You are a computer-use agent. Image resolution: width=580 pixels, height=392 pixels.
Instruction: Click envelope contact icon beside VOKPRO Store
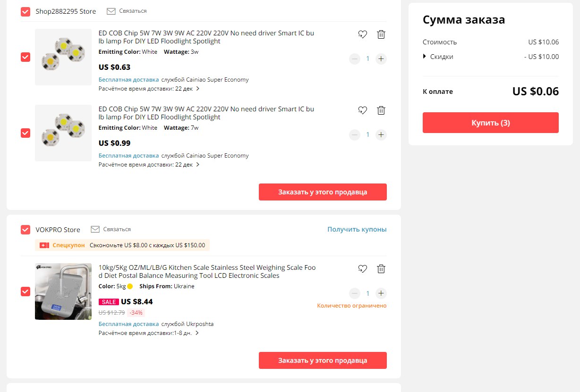coord(95,229)
